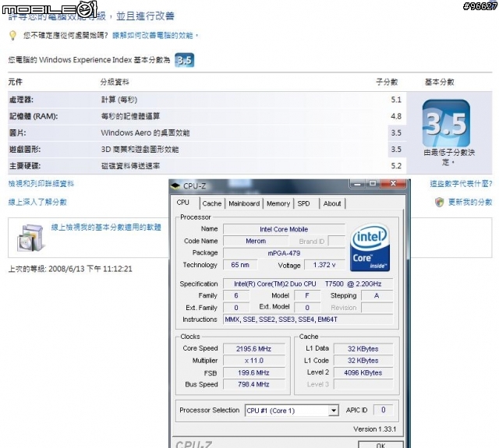Click the 主要硬碟 row subscore 5.2
This screenshot has width=499, height=448.
coord(396,166)
